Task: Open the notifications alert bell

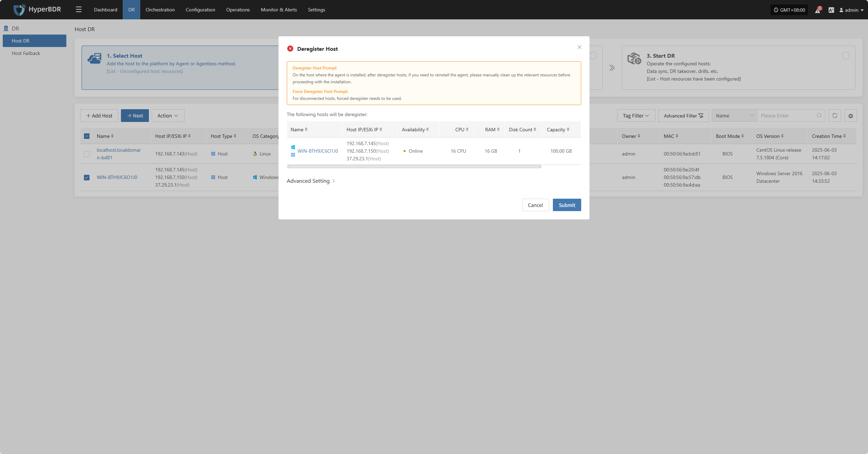Action: pos(818,10)
